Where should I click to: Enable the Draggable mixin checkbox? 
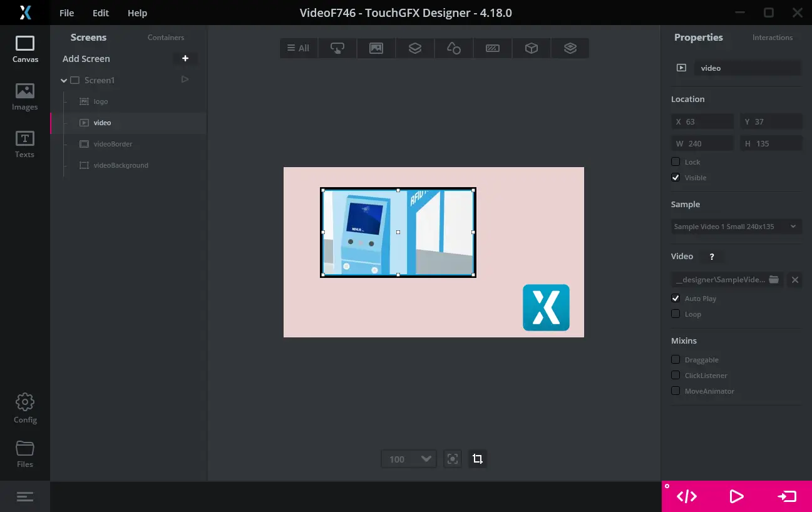click(x=676, y=359)
